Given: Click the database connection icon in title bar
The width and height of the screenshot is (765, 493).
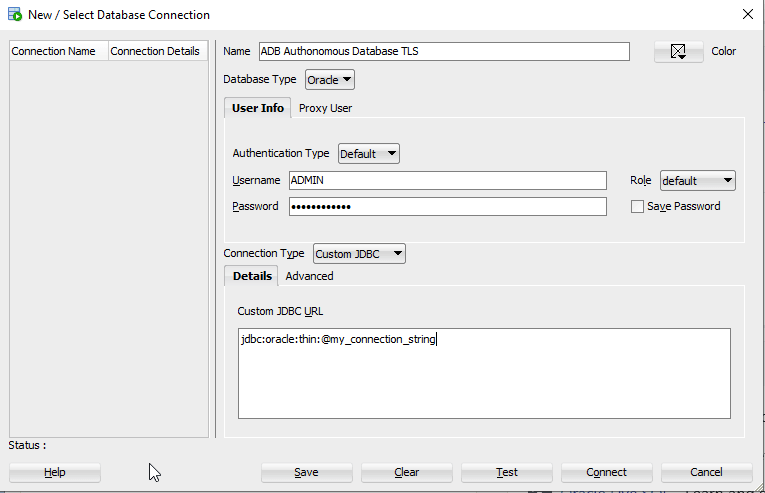Looking at the screenshot, I should coord(15,15).
